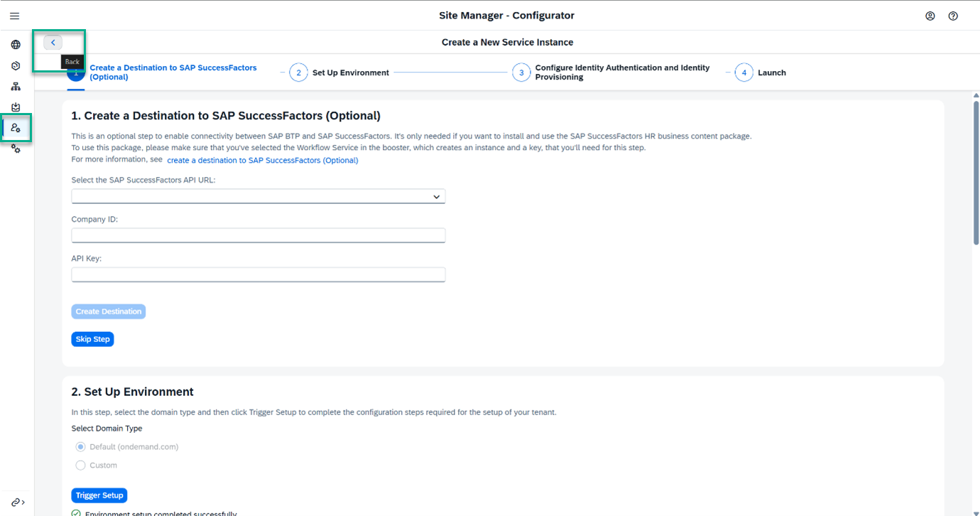Select the Default (ondemand.com) radio button
The image size is (980, 516).
(x=80, y=447)
